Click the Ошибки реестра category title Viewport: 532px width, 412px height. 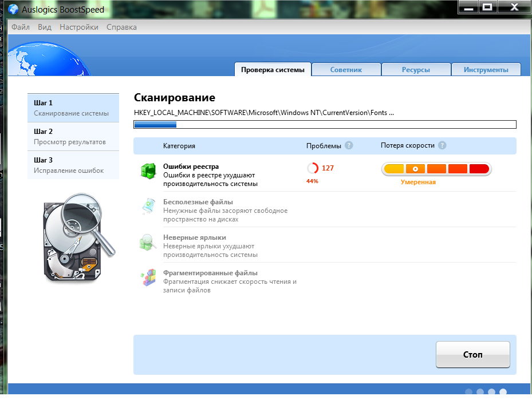pyautogui.click(x=191, y=167)
